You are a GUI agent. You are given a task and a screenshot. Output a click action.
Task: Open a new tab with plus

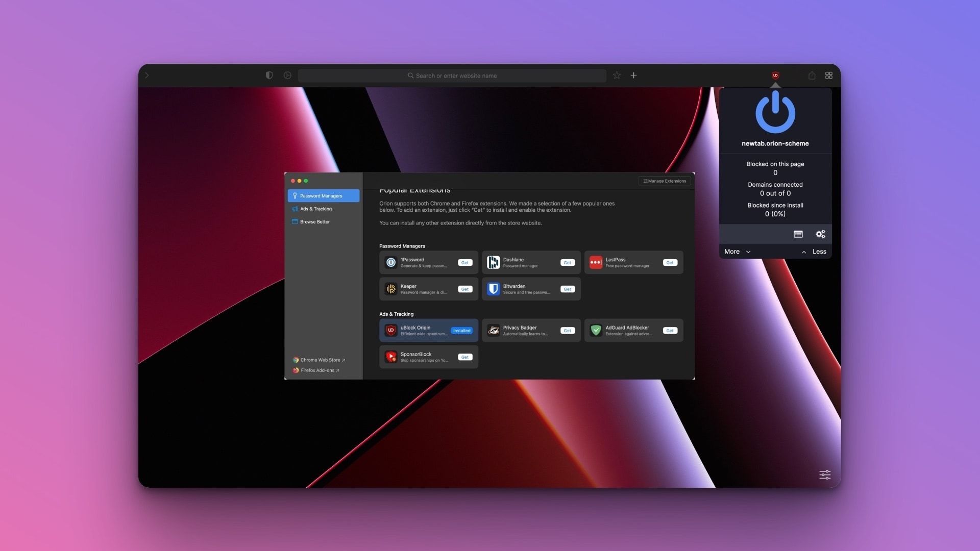click(x=633, y=76)
